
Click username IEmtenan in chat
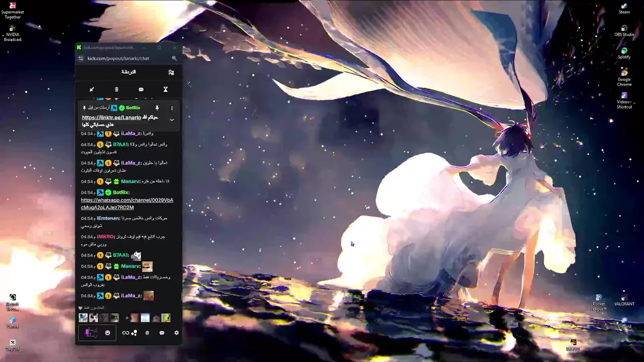tap(109, 218)
